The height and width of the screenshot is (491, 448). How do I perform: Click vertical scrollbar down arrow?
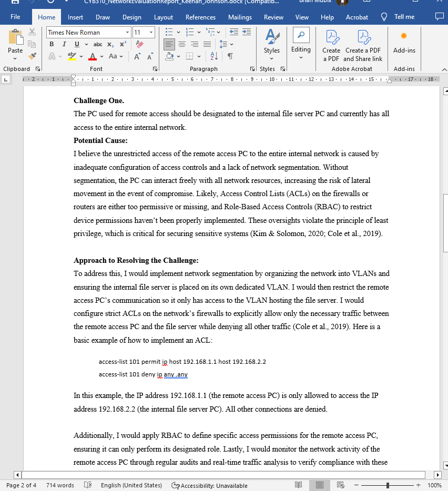click(445, 465)
